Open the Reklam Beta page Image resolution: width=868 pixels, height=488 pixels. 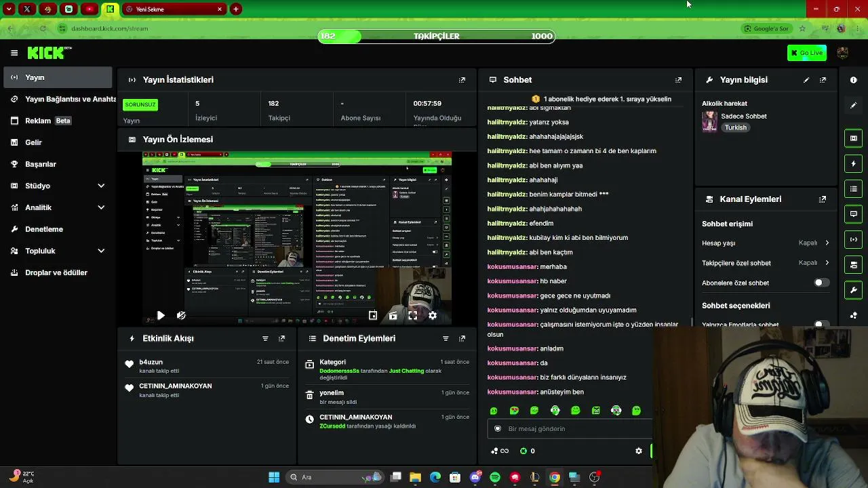click(x=58, y=121)
